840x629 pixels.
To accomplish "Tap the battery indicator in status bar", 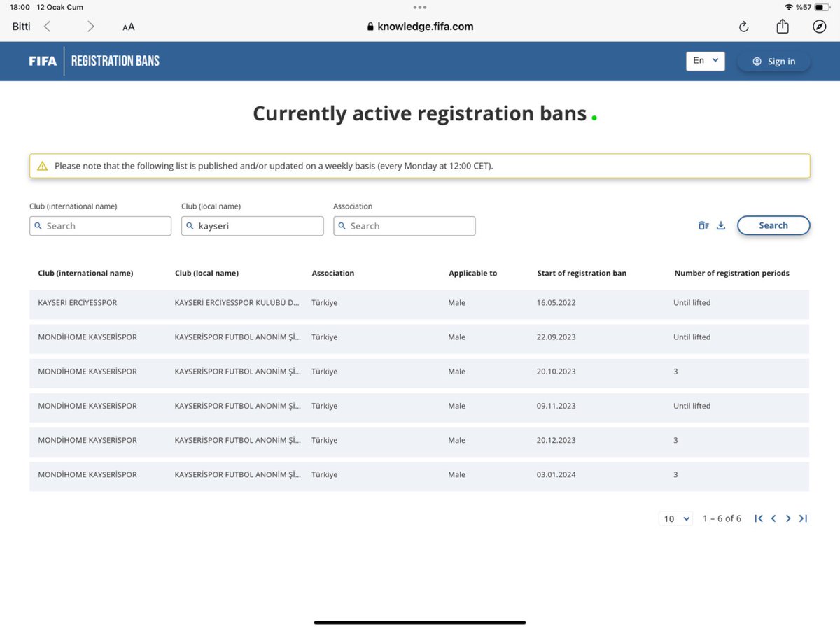I will [x=822, y=7].
